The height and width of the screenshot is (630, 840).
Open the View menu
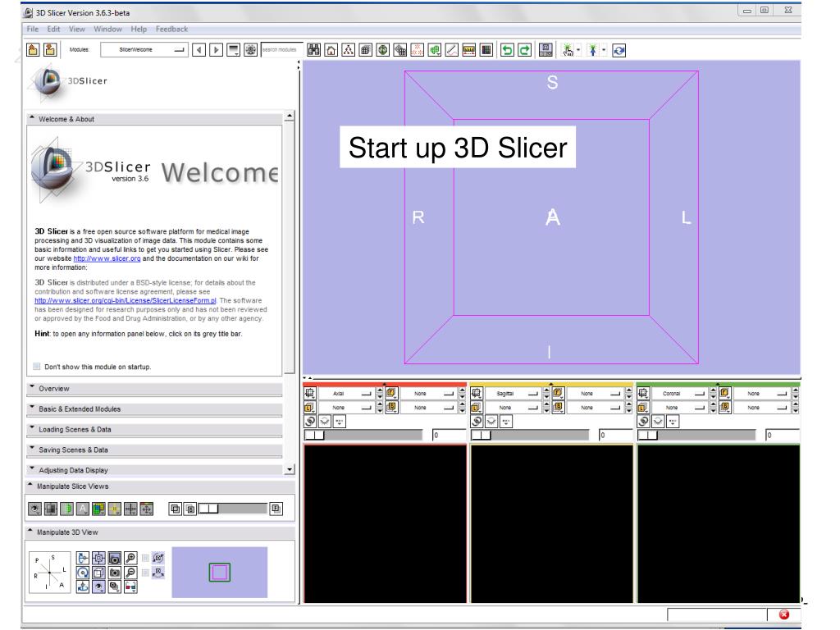(x=76, y=29)
